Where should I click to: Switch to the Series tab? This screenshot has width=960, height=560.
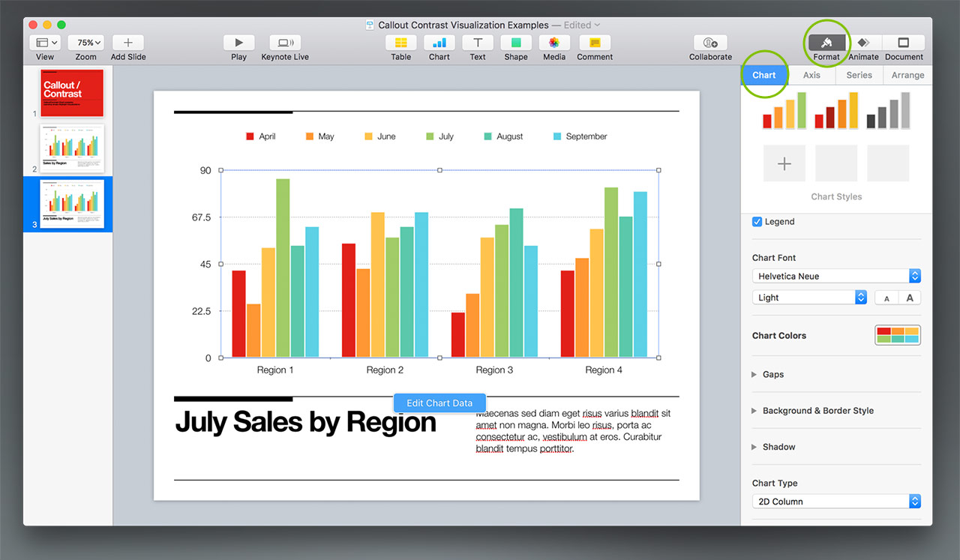(859, 75)
